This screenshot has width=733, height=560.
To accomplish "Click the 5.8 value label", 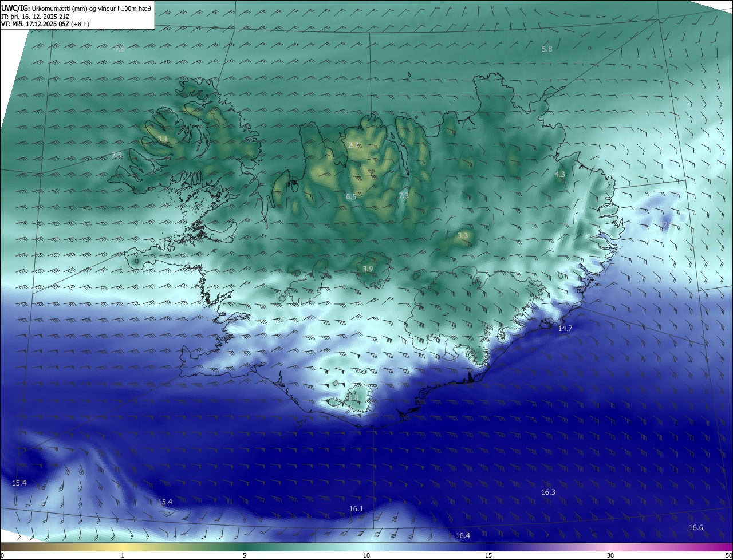I will coord(547,49).
